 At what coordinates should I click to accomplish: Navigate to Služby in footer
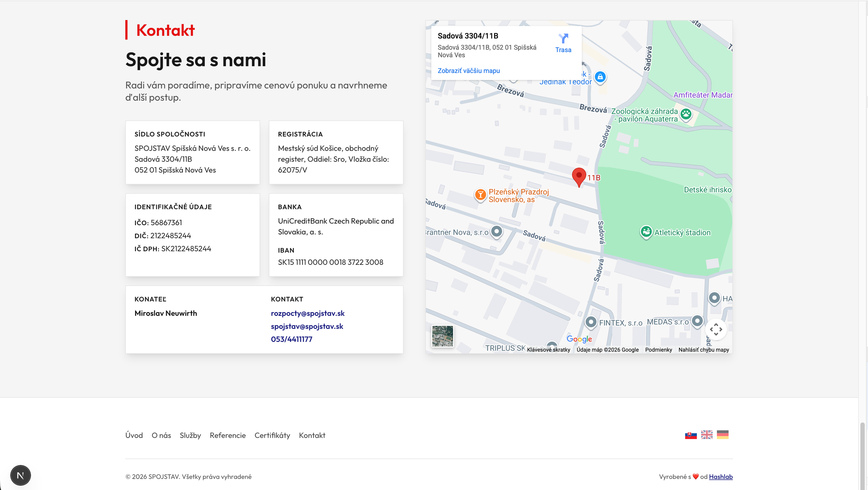(x=190, y=435)
